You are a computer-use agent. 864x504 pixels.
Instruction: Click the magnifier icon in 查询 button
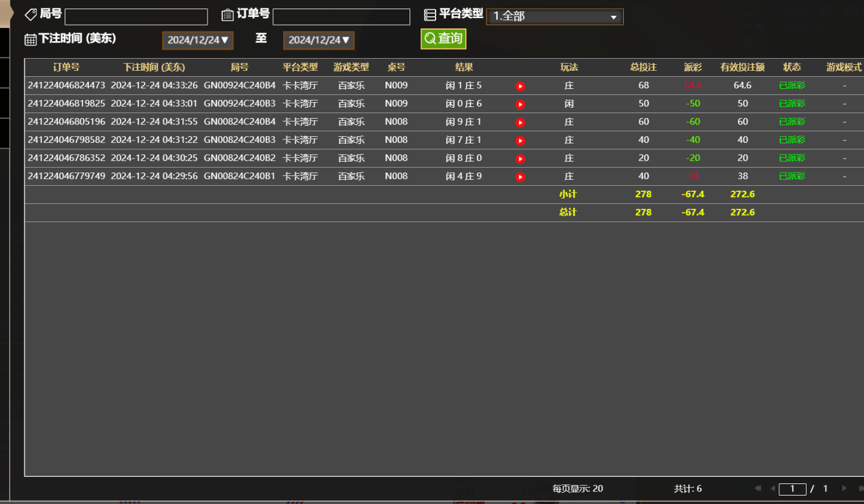(430, 39)
